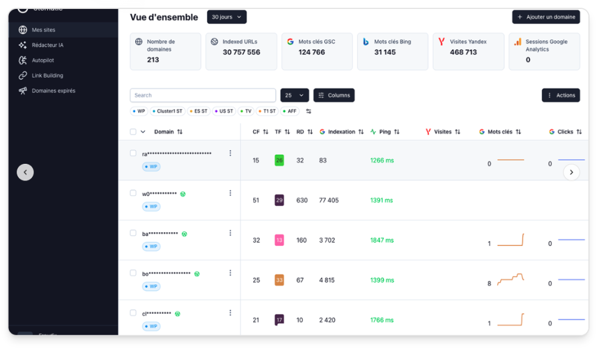This screenshot has height=364, width=610.
Task: Collapse sidebar with left arrow button
Action: 25,172
